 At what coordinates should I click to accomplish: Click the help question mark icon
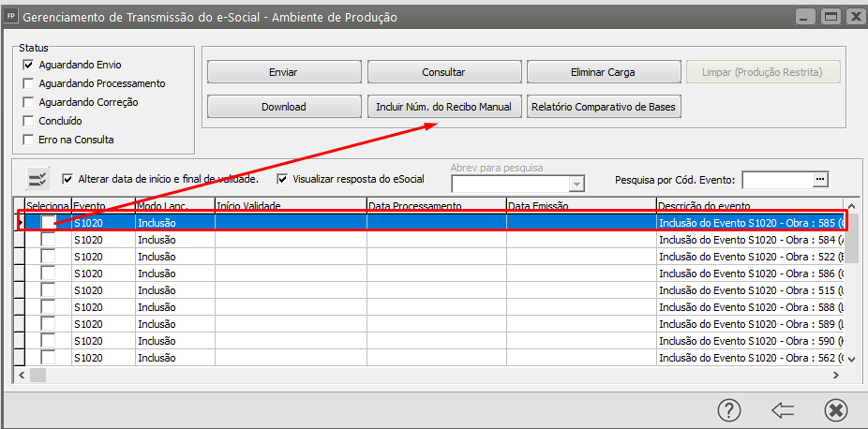[x=731, y=410]
